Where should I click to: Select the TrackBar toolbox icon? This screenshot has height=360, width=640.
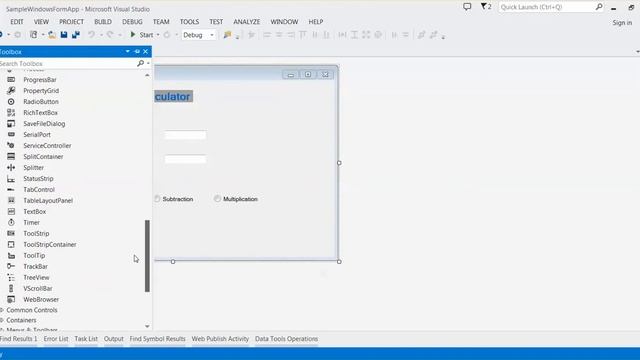coord(11,267)
